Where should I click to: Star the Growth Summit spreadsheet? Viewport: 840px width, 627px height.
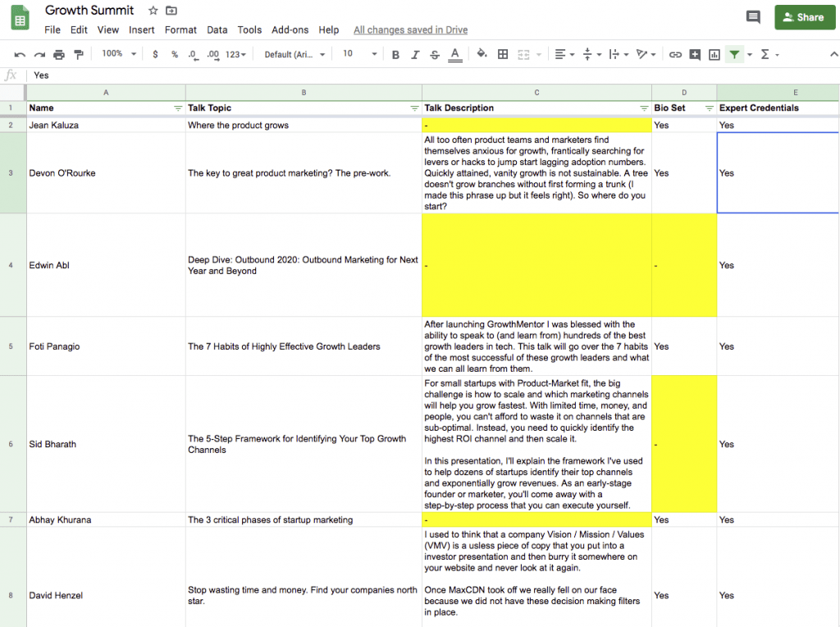[x=153, y=11]
